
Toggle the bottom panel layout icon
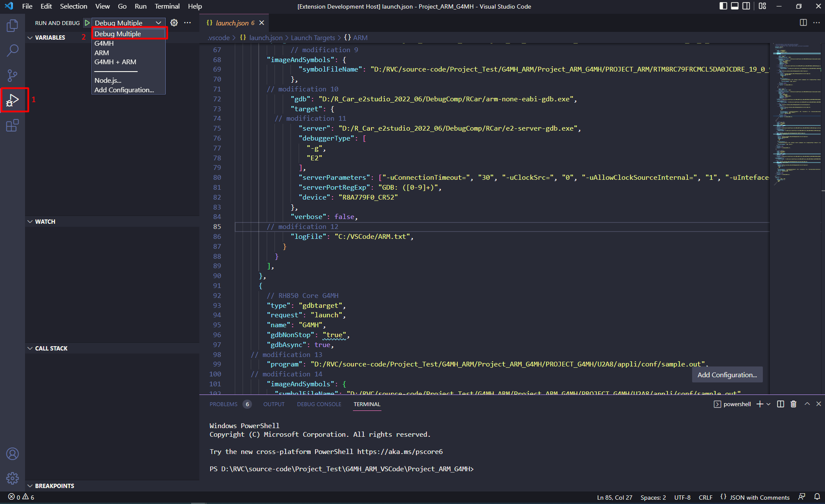pyautogui.click(x=734, y=6)
